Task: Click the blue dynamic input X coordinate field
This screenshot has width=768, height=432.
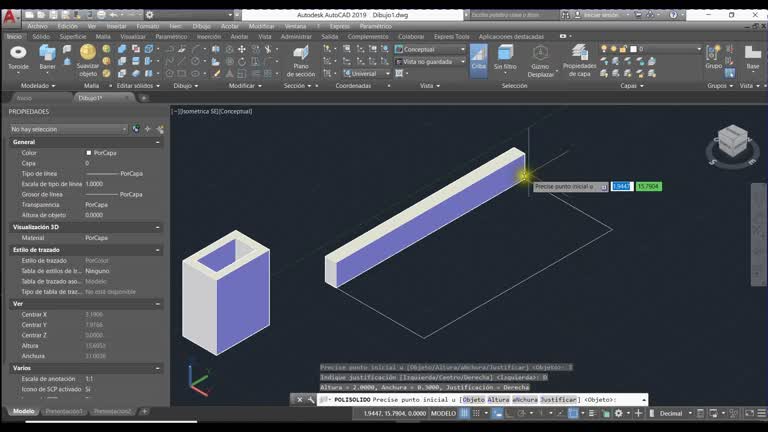Action: click(622, 187)
